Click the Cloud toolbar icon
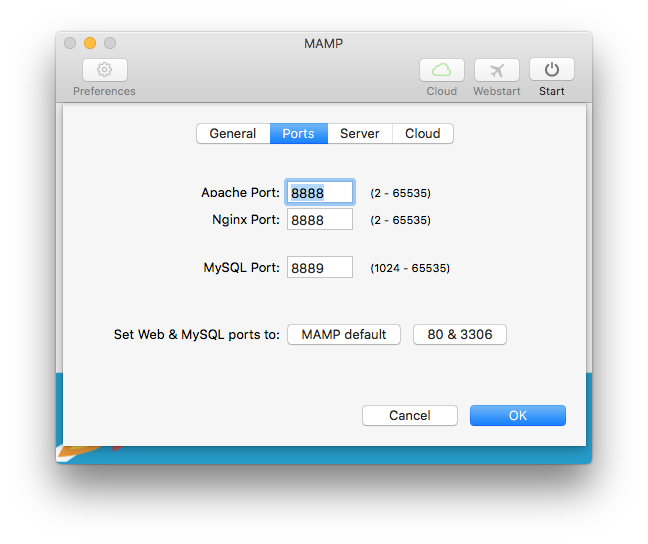The height and width of the screenshot is (544, 648). pos(441,70)
